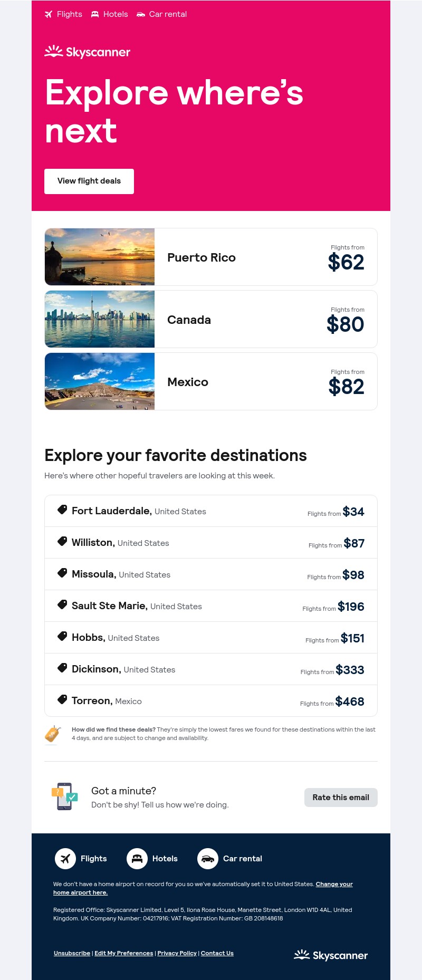Open the Privacy Policy link
The height and width of the screenshot is (980, 422).
click(x=177, y=953)
